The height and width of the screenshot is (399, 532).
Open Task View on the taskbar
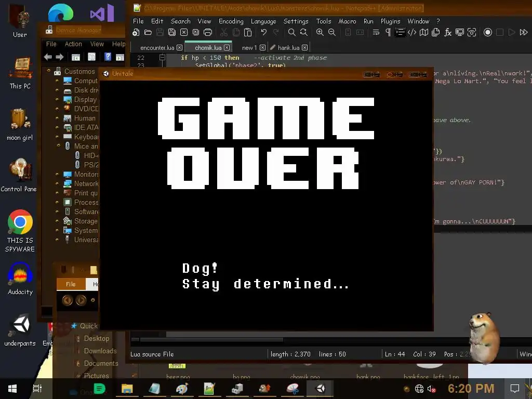37,389
